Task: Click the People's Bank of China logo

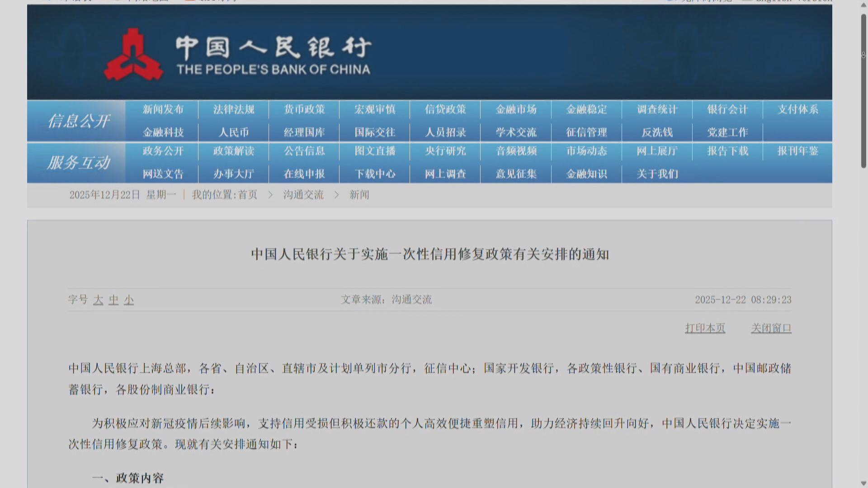Action: click(133, 52)
